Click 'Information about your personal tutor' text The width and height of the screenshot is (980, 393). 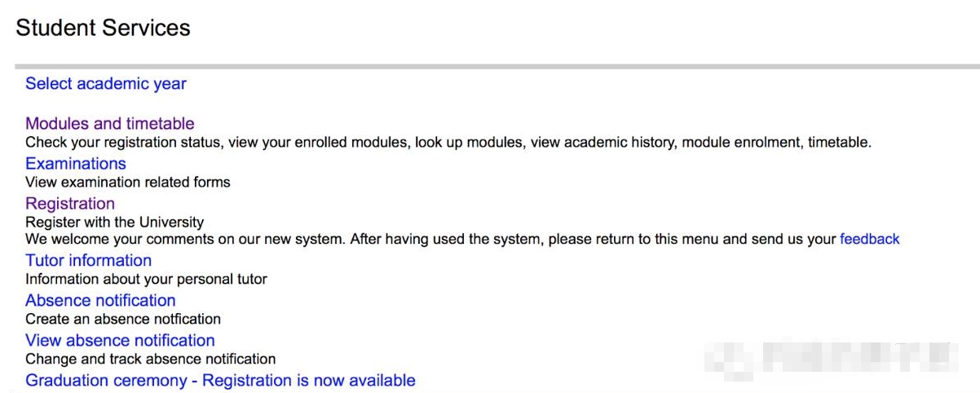click(x=146, y=280)
